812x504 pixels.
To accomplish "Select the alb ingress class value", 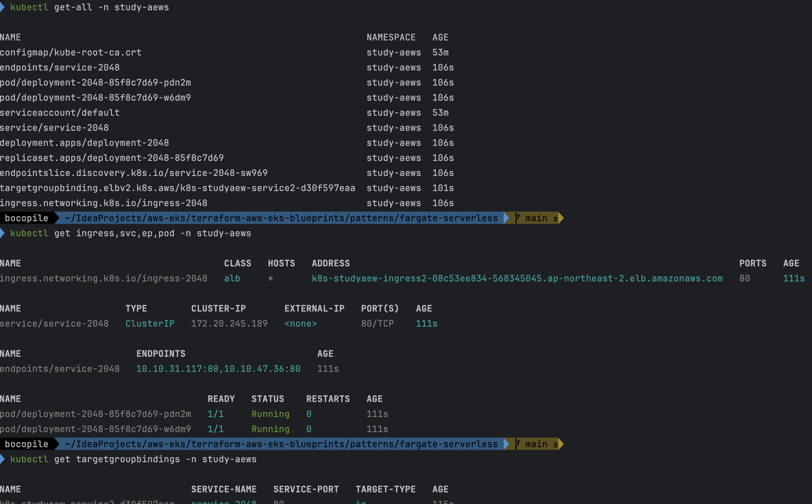I will [x=232, y=278].
